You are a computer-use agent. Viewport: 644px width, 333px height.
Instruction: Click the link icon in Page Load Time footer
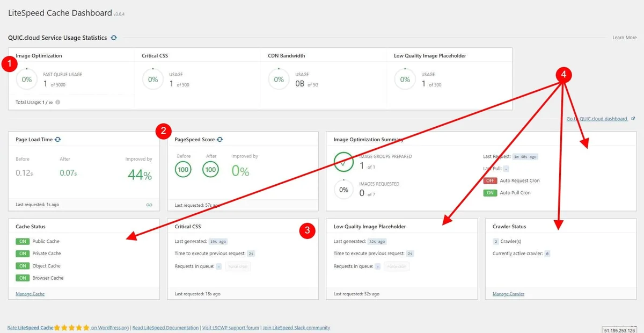pyautogui.click(x=149, y=205)
